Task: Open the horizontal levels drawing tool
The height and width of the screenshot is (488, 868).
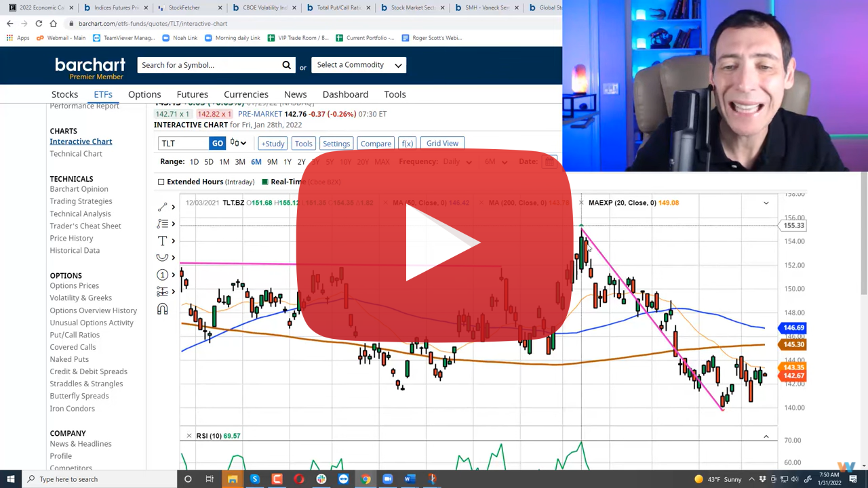Action: coord(162,291)
